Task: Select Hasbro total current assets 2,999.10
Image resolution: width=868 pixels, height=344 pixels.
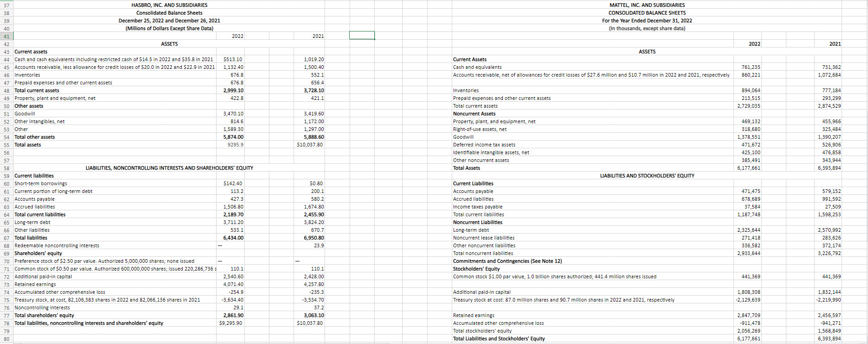Action: 233,90
